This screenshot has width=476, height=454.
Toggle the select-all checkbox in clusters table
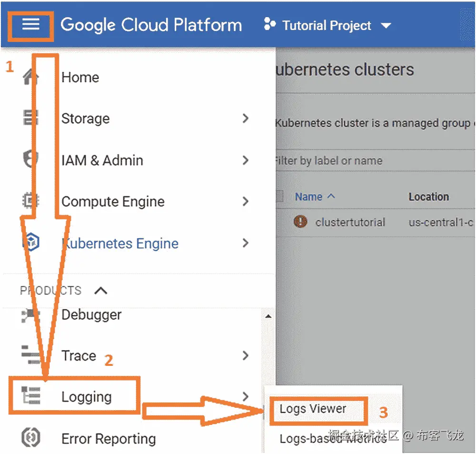click(279, 196)
